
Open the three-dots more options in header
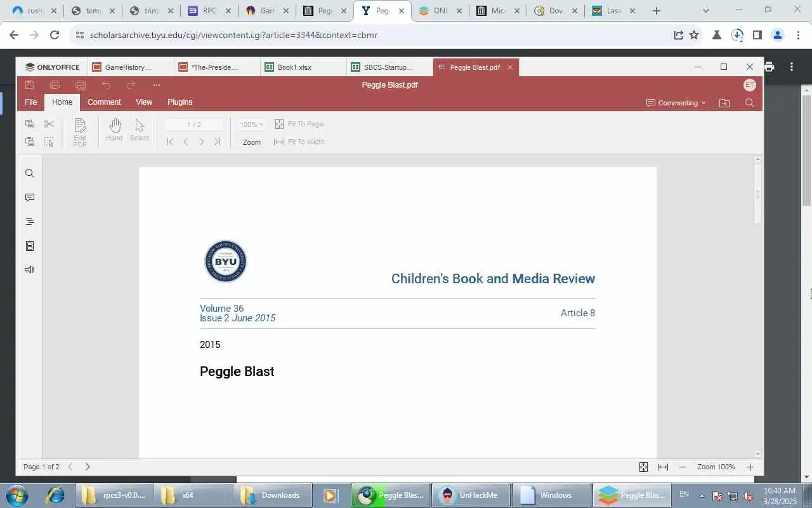click(157, 85)
